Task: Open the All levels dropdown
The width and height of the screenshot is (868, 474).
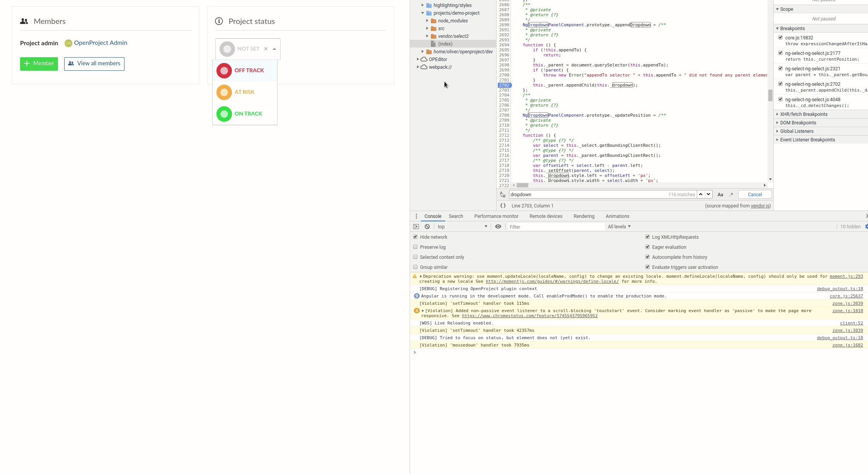Action: point(619,226)
